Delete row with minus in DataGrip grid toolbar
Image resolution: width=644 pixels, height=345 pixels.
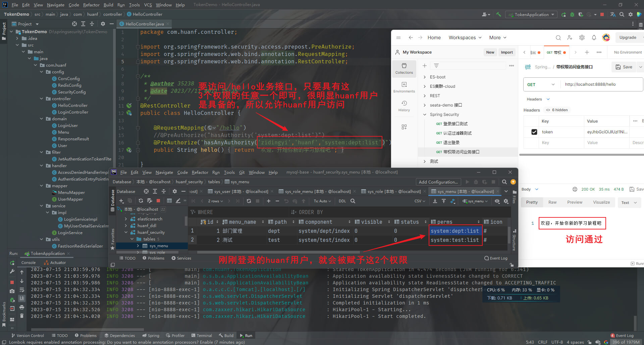point(277,201)
